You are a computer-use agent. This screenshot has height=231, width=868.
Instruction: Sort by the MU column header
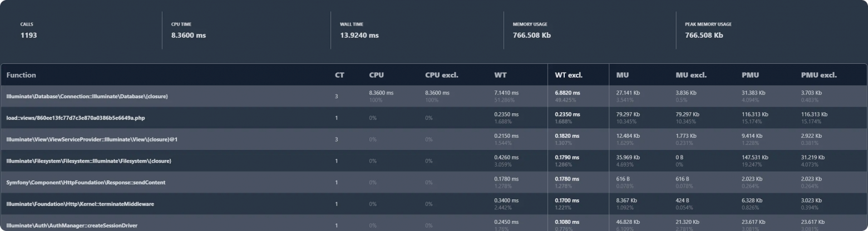[x=622, y=75]
